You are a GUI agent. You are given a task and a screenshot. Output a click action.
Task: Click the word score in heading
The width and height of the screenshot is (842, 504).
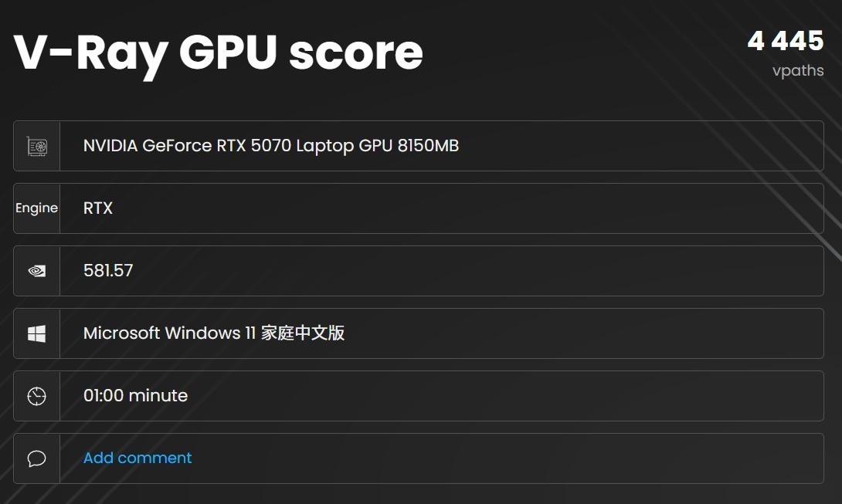(356, 52)
